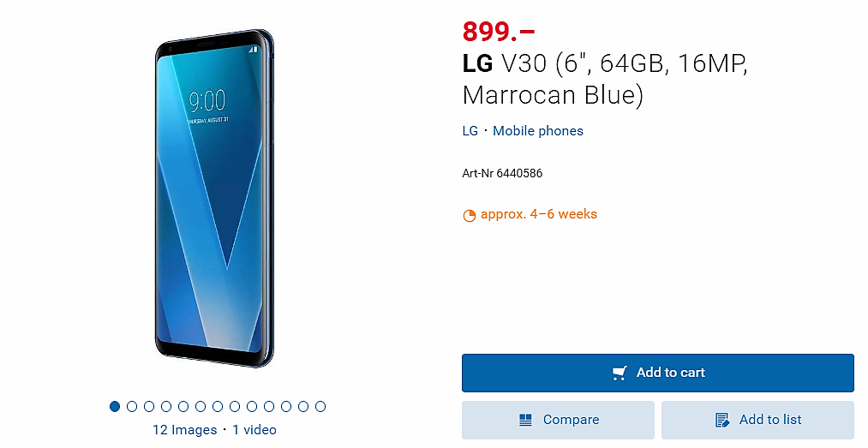Select the first image carousel dot

tap(115, 406)
